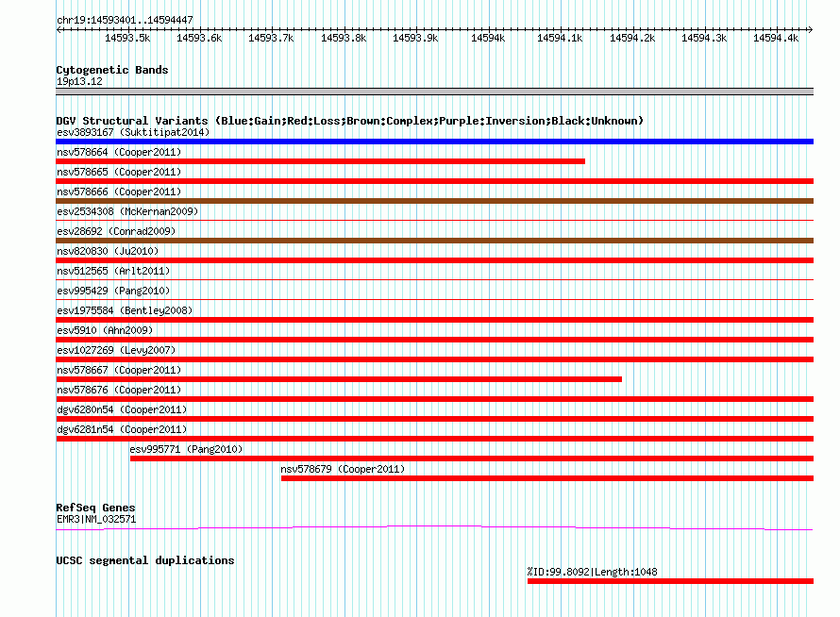
Task: Select dgv6281n54 (Cooper2011) label
Action: pos(122,429)
